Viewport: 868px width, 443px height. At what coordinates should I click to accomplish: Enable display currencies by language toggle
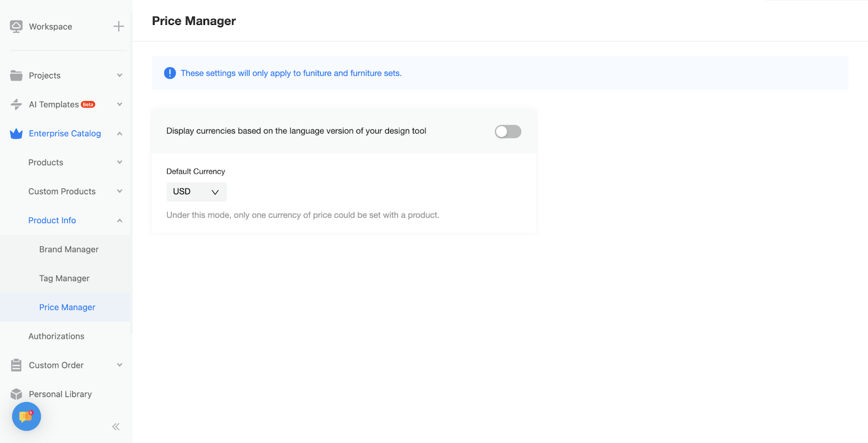tap(508, 131)
